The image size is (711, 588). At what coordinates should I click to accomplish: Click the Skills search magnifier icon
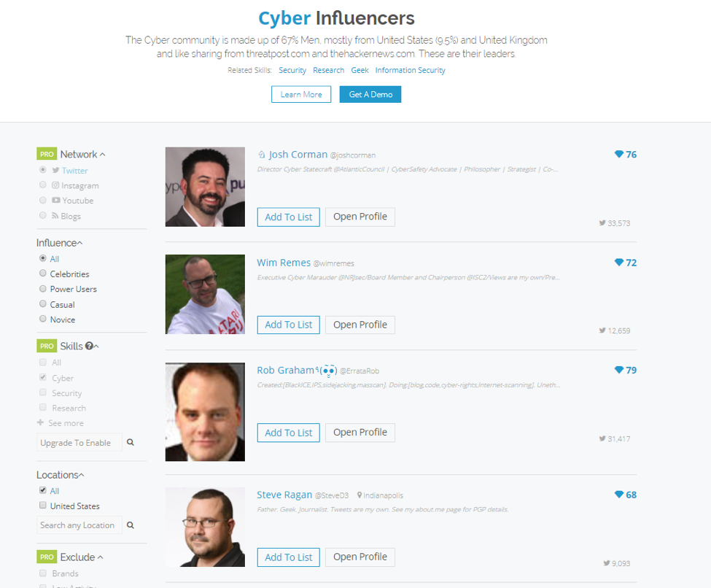[131, 442]
